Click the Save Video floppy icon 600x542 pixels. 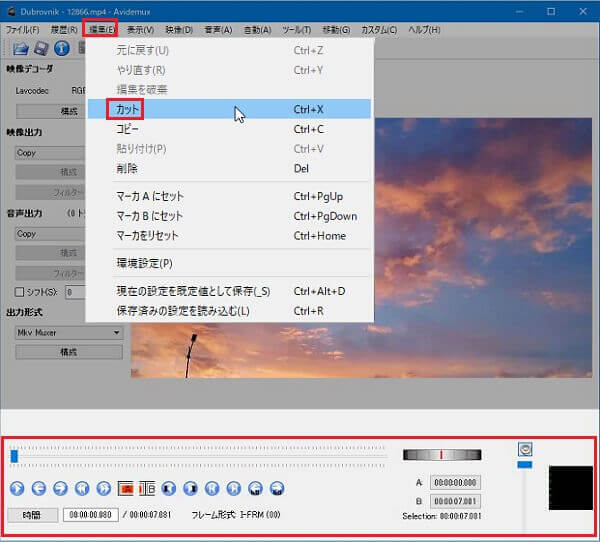[41, 49]
